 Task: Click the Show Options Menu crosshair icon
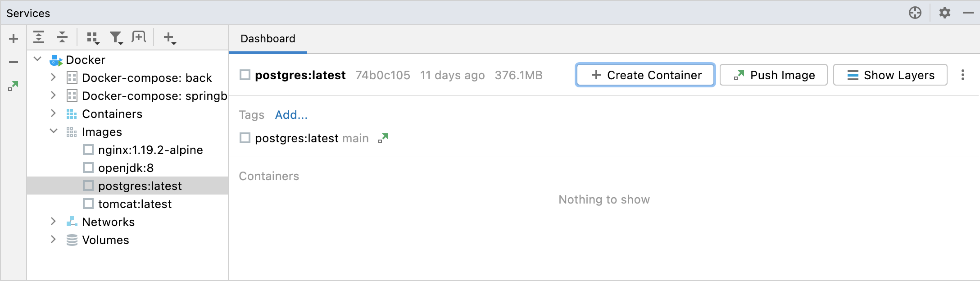[915, 13]
